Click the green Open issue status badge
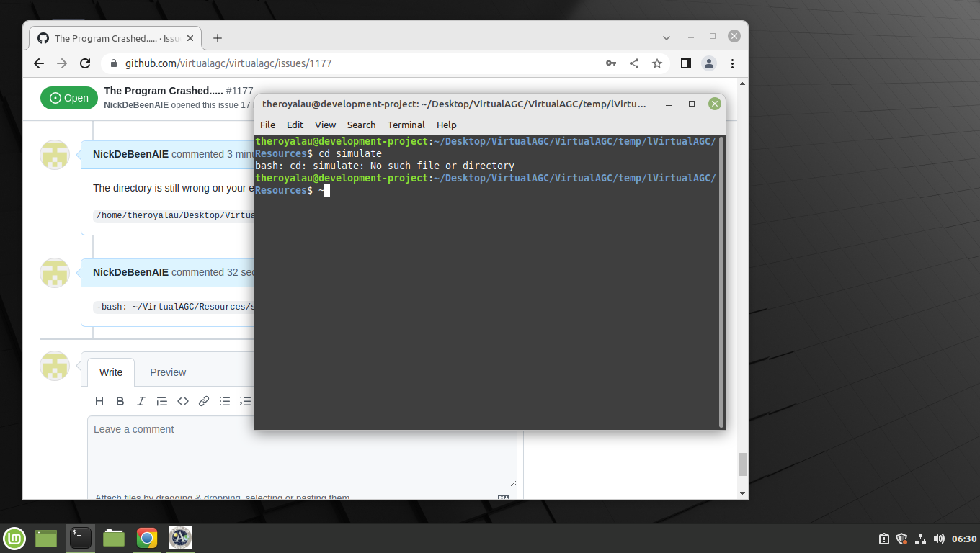 pos(69,97)
